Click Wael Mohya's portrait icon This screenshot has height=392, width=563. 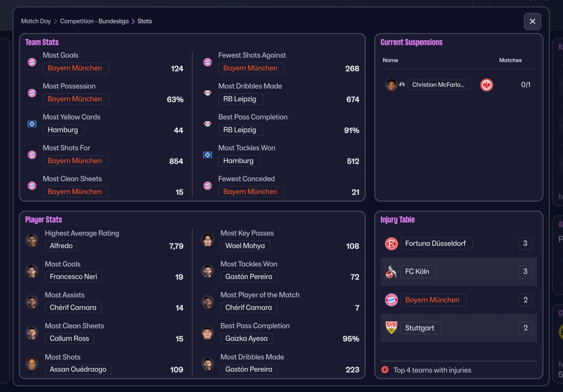point(208,240)
